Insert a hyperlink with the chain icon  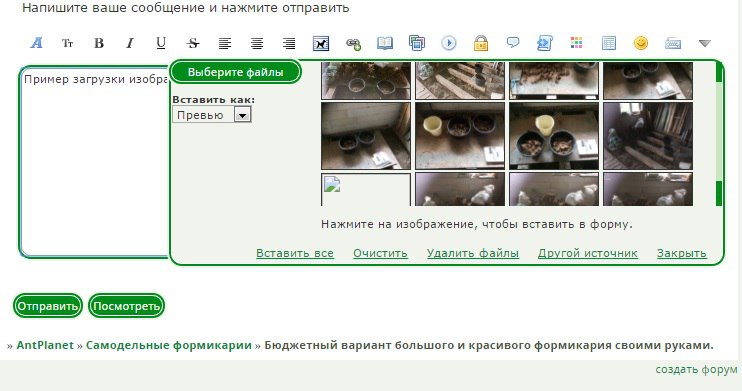[353, 44]
